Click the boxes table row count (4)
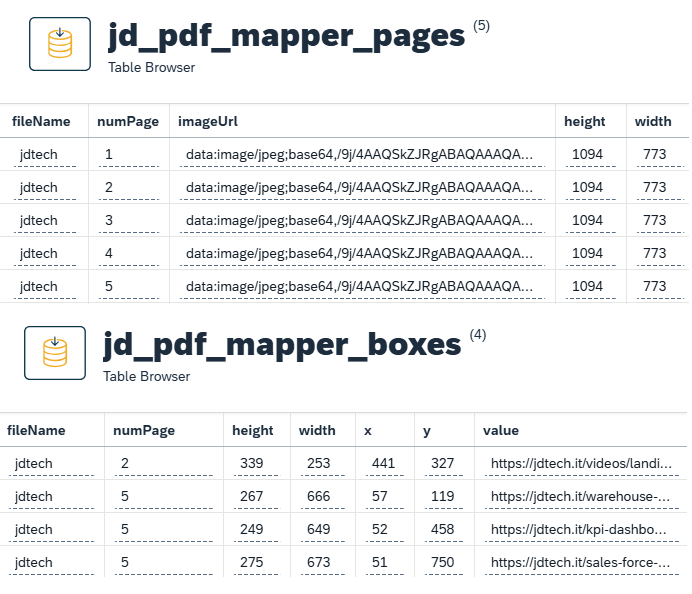692x594 pixels. [x=478, y=335]
